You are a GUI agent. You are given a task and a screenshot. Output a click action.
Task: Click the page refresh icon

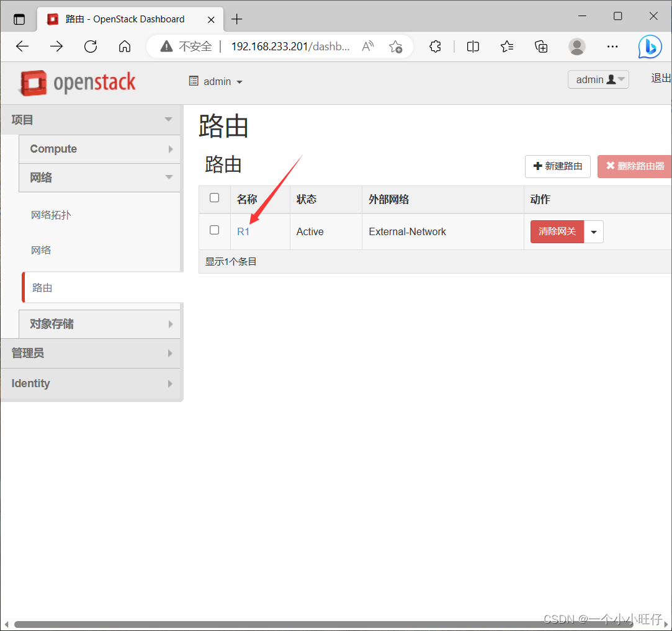pyautogui.click(x=91, y=46)
